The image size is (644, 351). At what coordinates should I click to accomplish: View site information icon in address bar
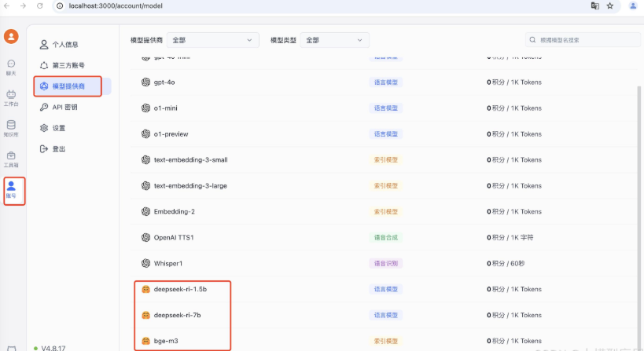click(60, 5)
